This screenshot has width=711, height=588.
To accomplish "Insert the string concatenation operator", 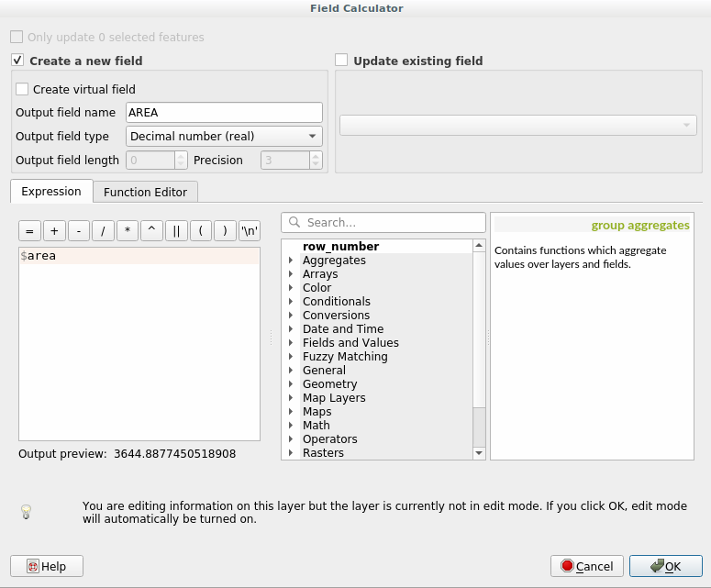I will coord(175,231).
